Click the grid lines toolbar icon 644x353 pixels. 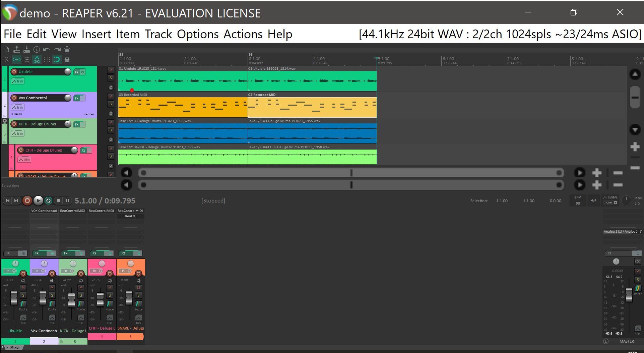click(x=47, y=60)
